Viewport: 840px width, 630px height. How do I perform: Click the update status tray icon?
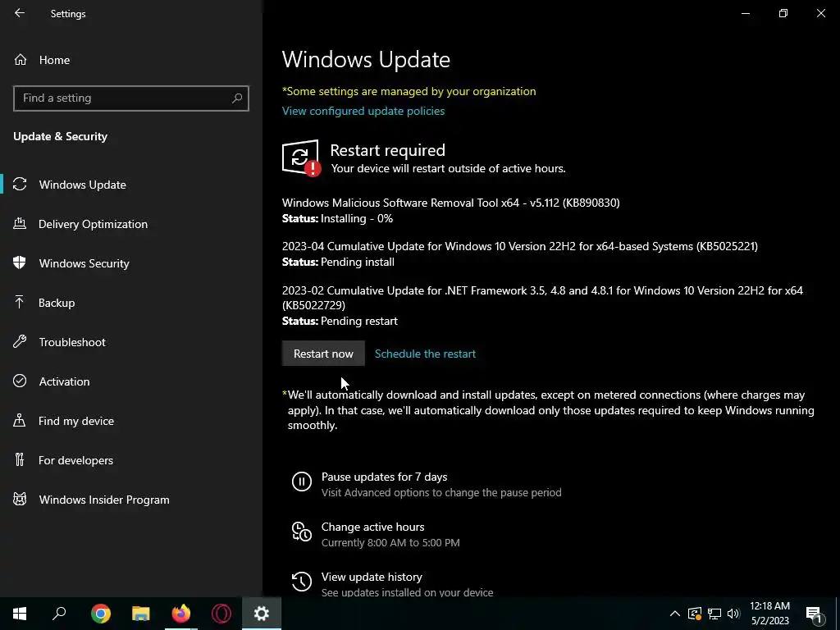(694, 614)
